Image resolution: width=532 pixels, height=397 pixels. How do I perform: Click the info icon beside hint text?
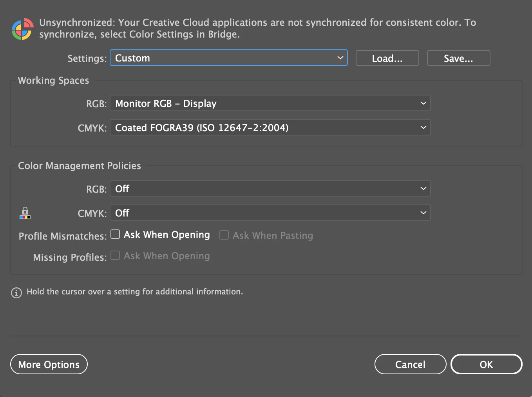pos(16,292)
